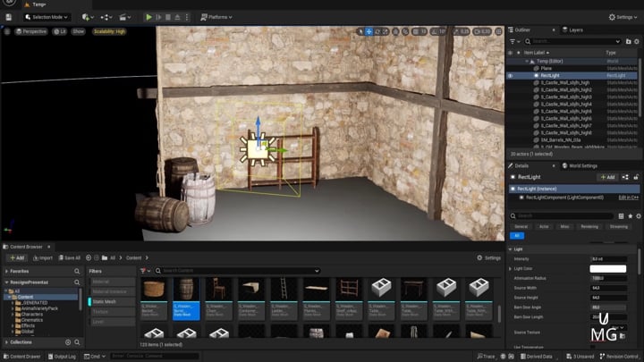Click the Edit in C++ link
The width and height of the screenshot is (644, 362).
629,198
